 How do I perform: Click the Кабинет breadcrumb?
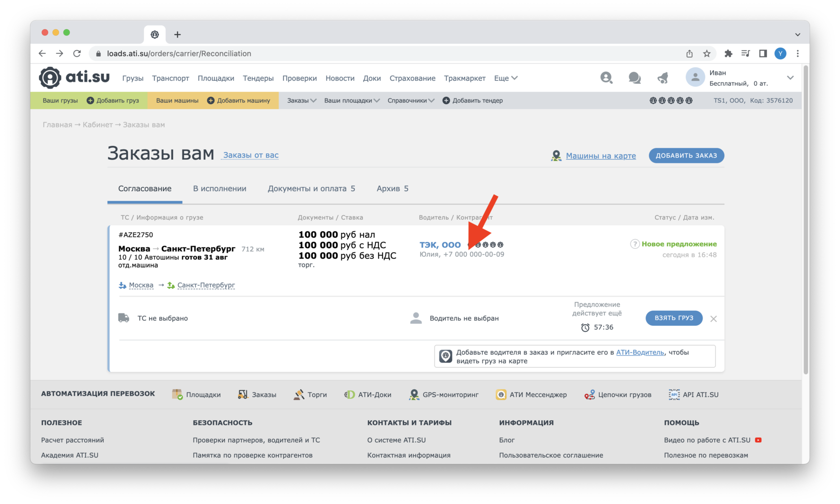click(97, 125)
